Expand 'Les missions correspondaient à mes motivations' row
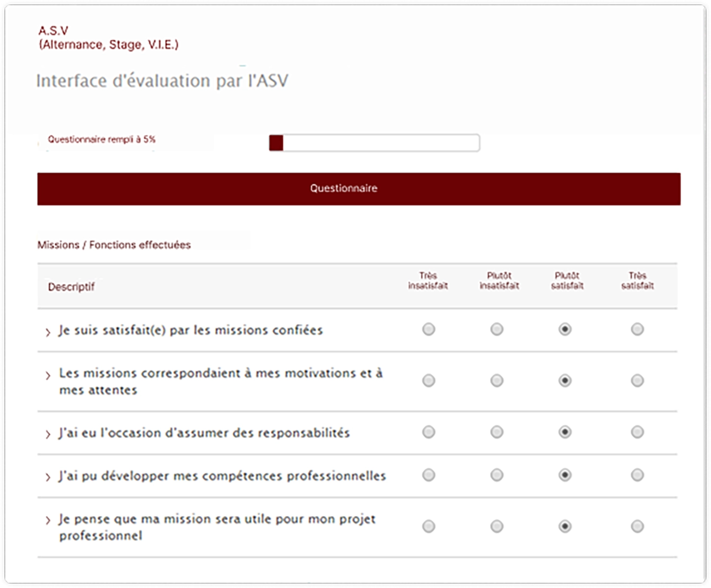Viewport: 711px width, 588px height. coord(48,376)
